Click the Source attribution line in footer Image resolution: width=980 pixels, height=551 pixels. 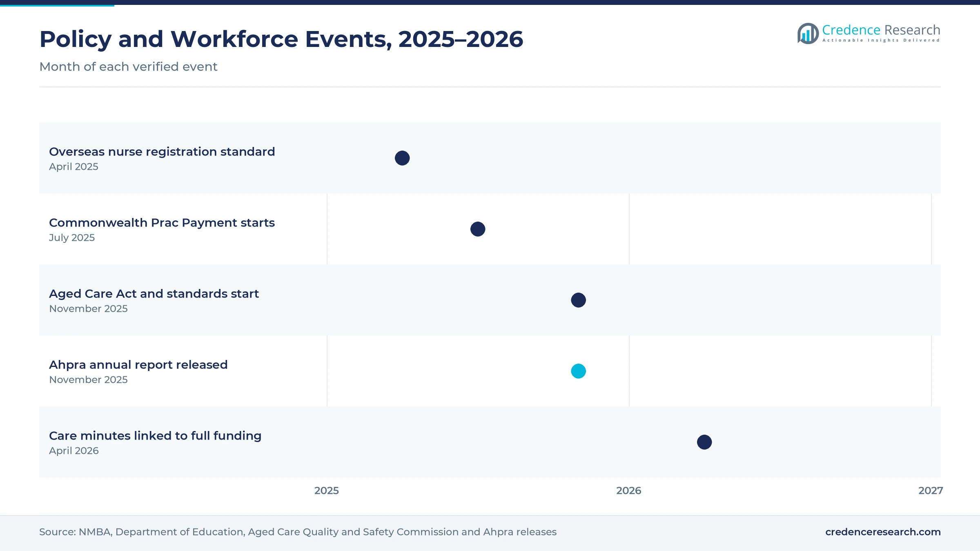pyautogui.click(x=298, y=532)
